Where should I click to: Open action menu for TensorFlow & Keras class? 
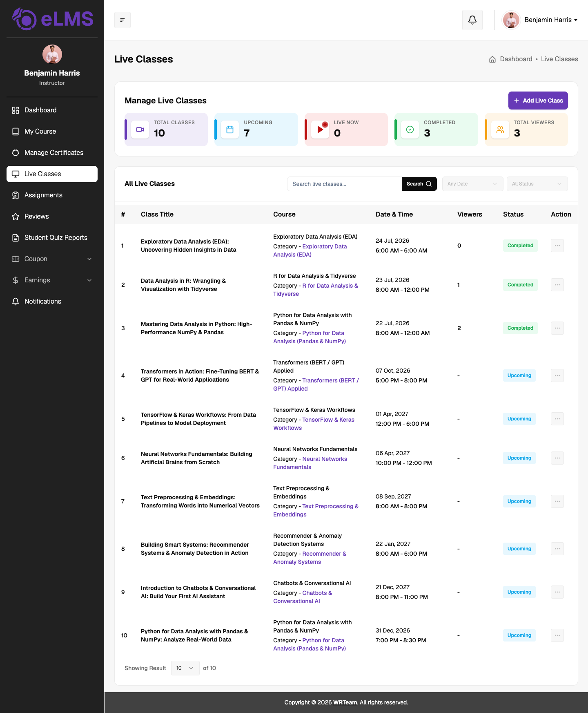[557, 419]
